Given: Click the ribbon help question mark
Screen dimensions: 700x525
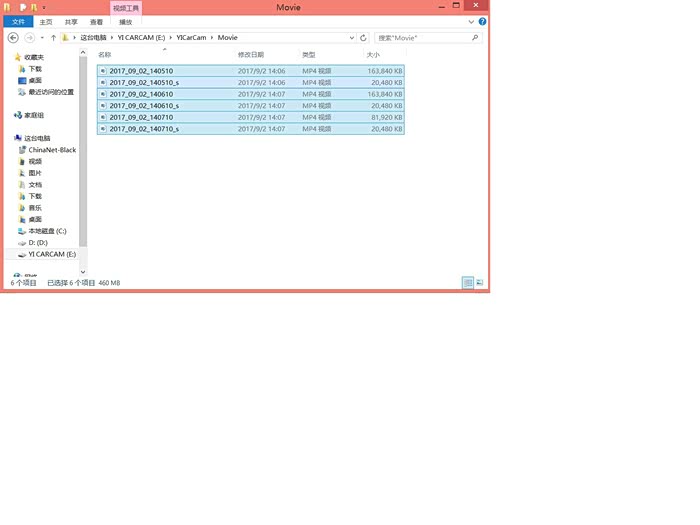Looking at the screenshot, I should click(x=482, y=21).
